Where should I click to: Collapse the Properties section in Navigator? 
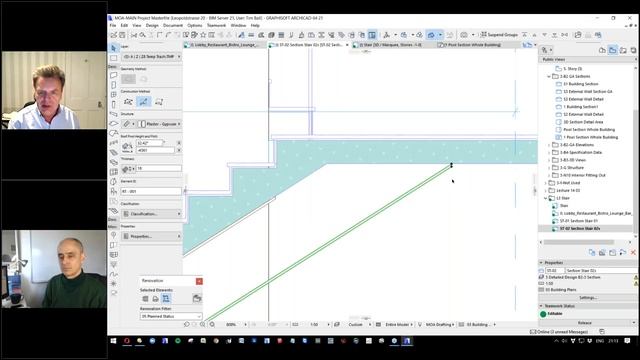(x=542, y=263)
